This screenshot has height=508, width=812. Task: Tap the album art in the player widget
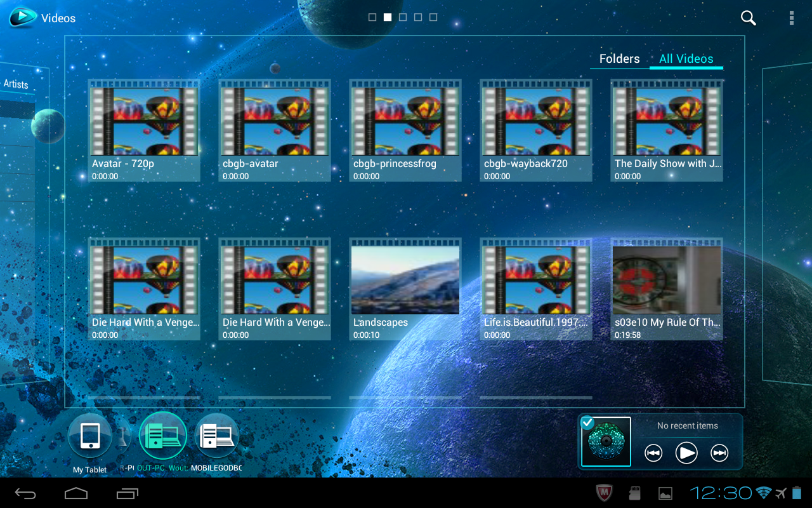click(x=606, y=442)
